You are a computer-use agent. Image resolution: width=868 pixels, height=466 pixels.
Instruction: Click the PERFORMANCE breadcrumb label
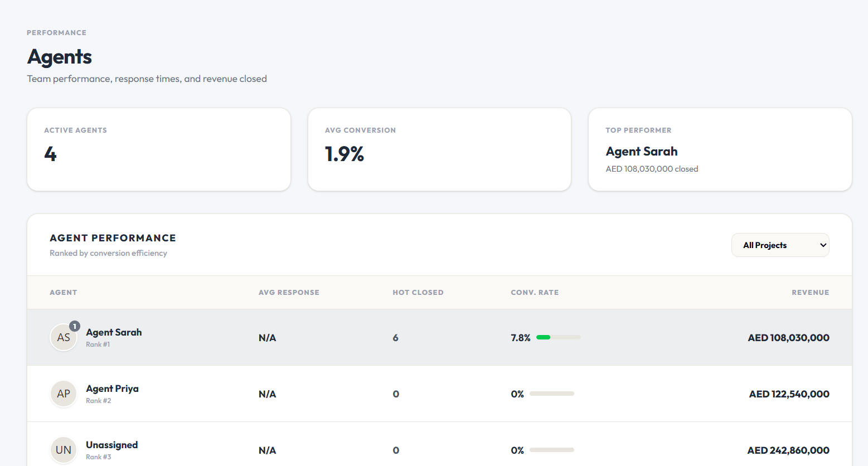tap(56, 33)
